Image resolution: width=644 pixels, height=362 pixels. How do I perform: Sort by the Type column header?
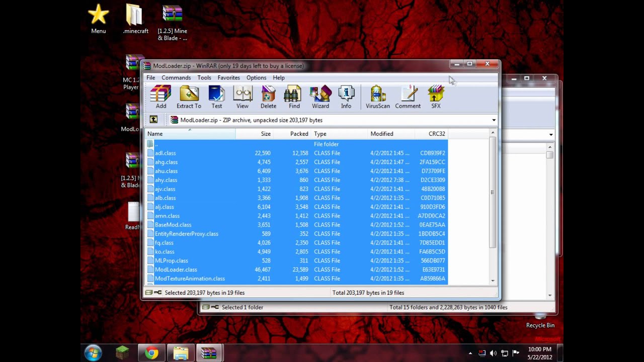pyautogui.click(x=339, y=134)
